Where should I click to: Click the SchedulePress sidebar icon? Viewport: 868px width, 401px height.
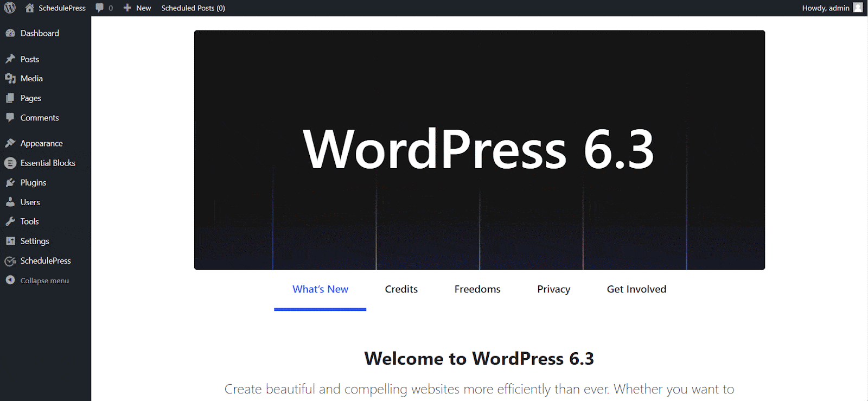[10, 261]
